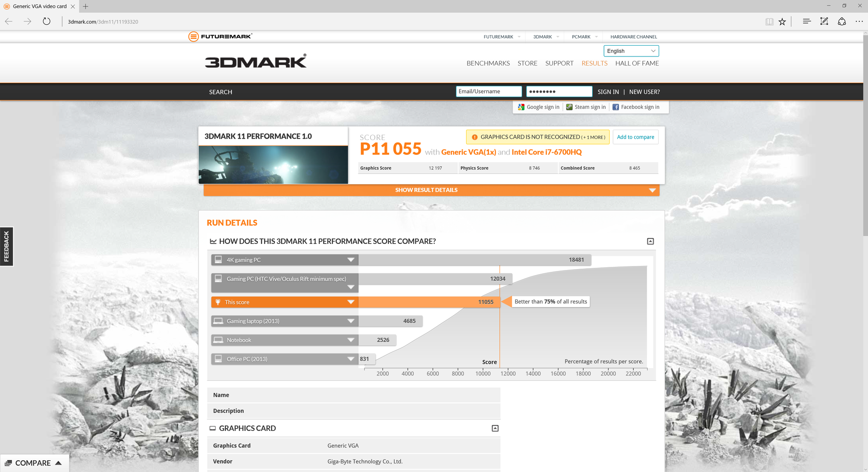Click Add to compare button

635,137
